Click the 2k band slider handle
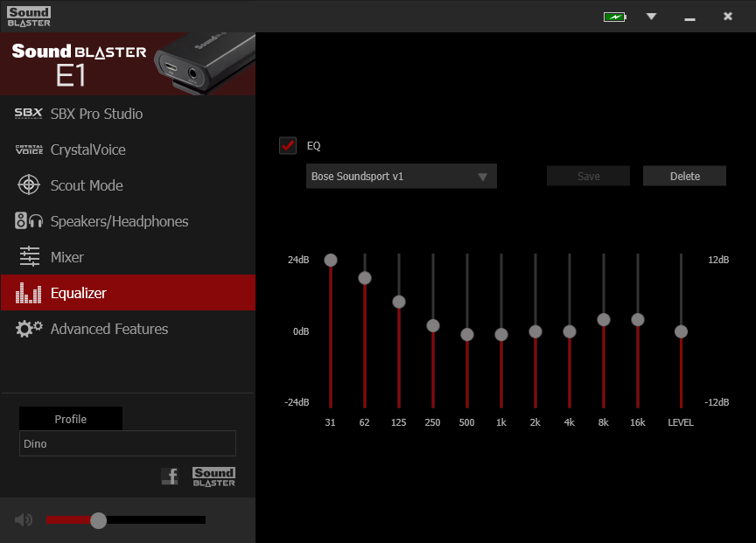Viewport: 756px width, 543px height. [x=535, y=331]
